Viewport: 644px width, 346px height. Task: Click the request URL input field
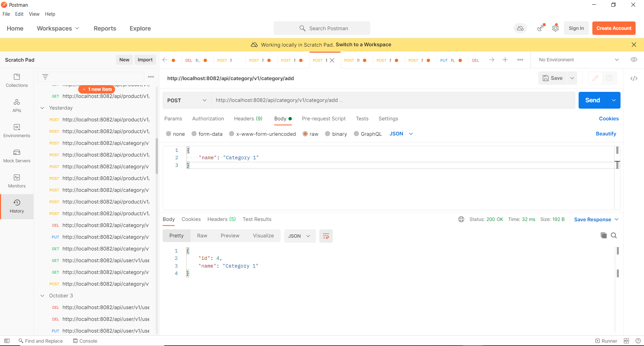[393, 100]
